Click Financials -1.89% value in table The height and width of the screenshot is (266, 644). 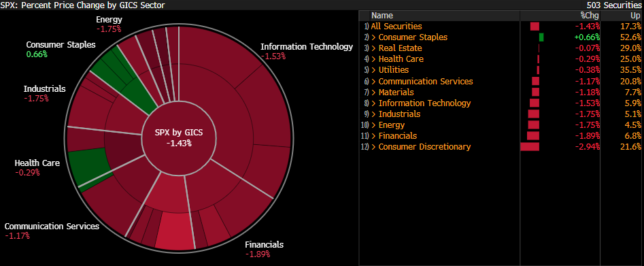pyautogui.click(x=588, y=135)
